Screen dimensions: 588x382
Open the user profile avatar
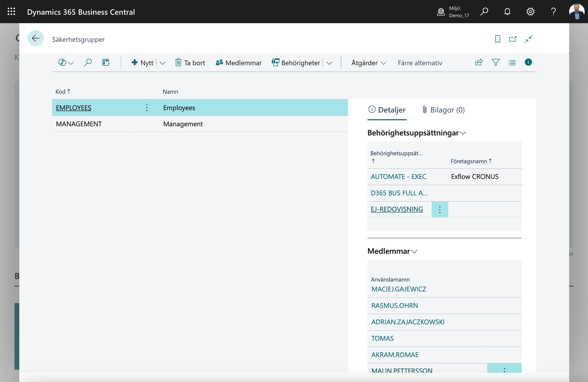point(576,12)
